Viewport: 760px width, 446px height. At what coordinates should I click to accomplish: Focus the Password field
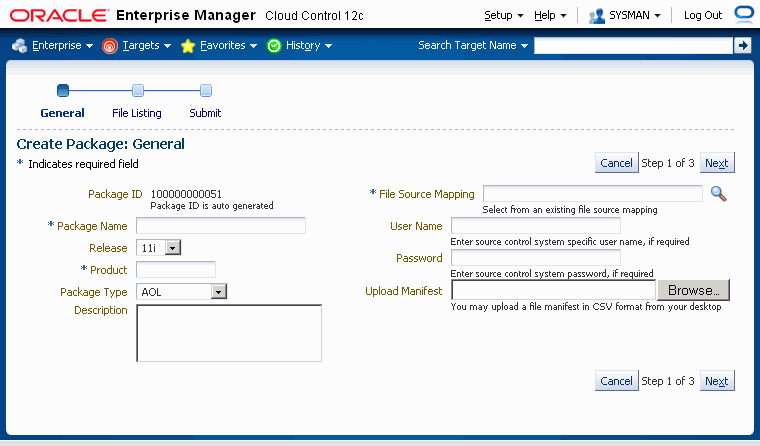[x=536, y=257]
